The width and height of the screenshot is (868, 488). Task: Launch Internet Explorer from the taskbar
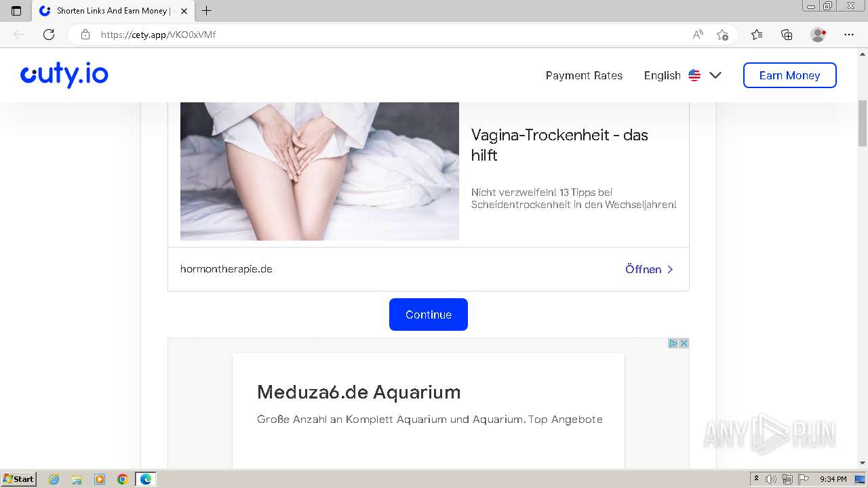pos(54,479)
